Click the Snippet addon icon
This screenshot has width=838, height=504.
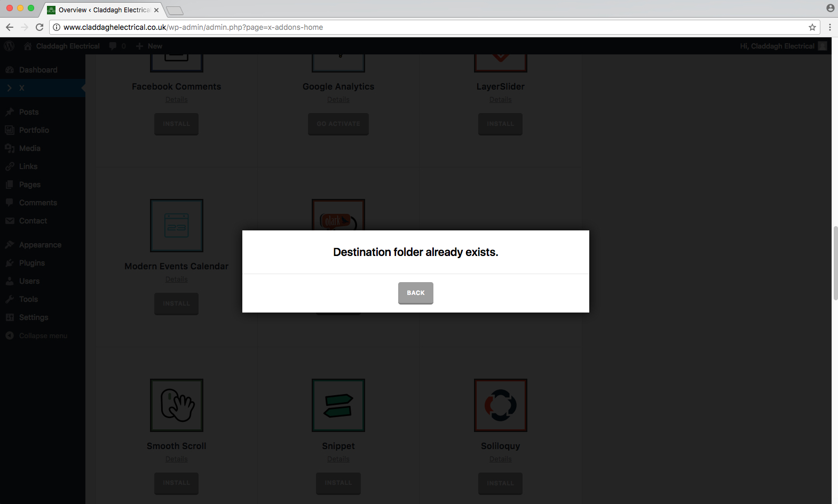[338, 405]
